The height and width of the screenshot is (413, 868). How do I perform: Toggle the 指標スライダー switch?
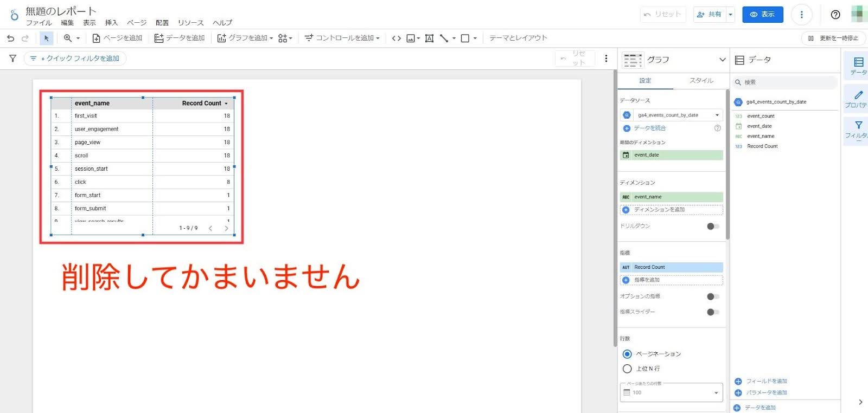[x=713, y=312]
